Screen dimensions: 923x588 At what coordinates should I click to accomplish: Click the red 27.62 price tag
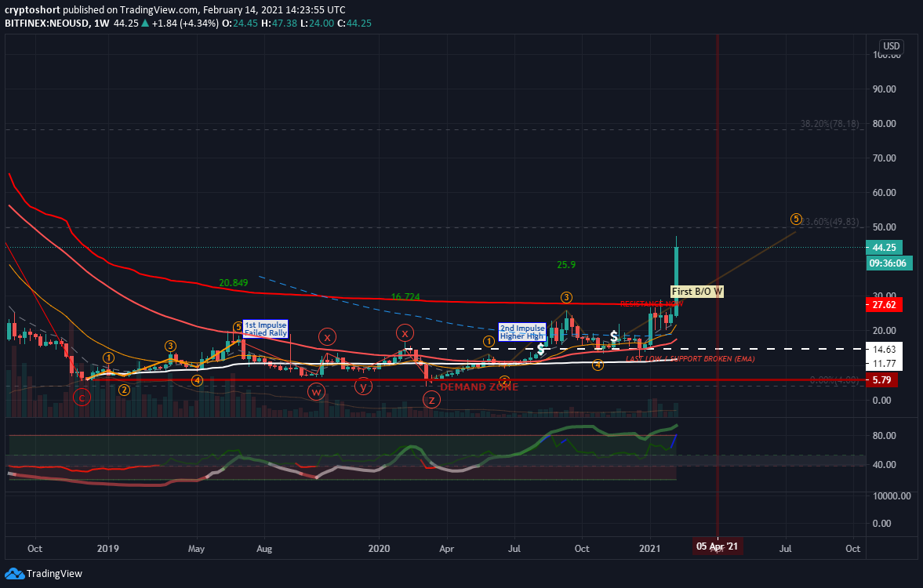(884, 305)
